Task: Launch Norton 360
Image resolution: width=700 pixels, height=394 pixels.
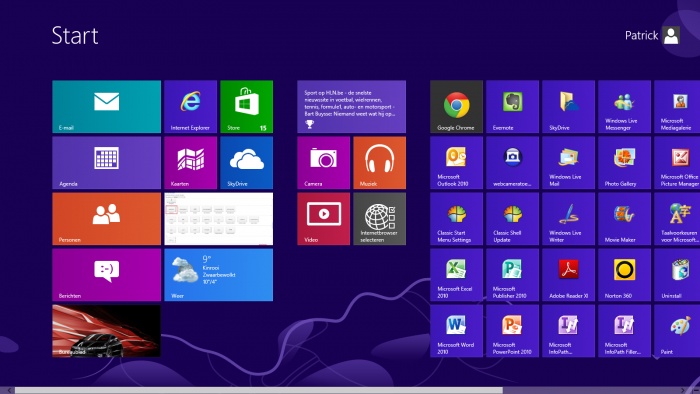Action: tap(625, 275)
